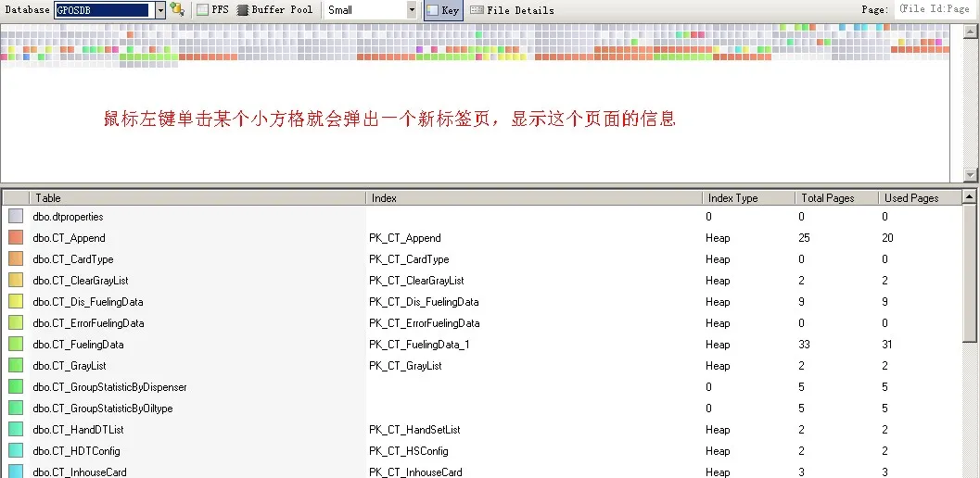The height and width of the screenshot is (478, 980).
Task: Click the page map scrollbar down arrow
Action: pyautogui.click(x=971, y=175)
